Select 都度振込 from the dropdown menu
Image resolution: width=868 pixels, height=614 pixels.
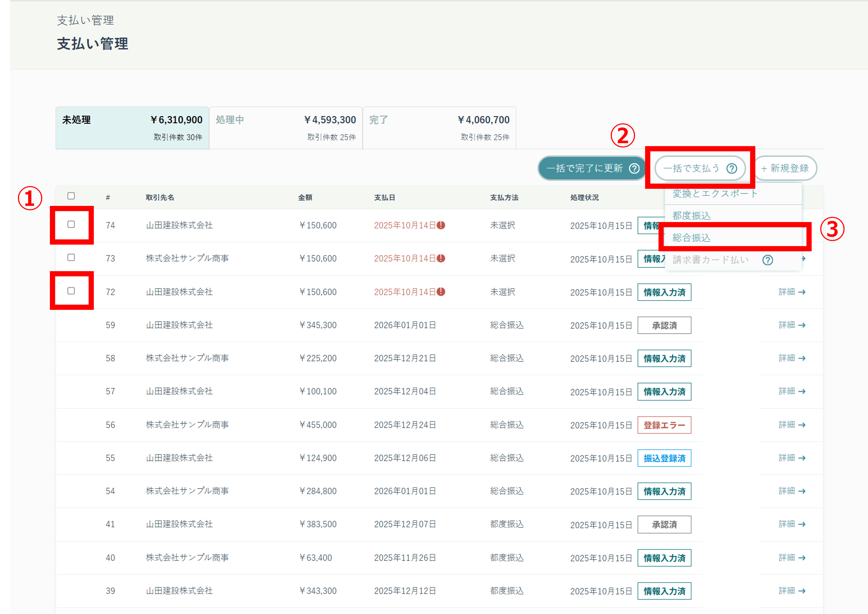(x=733, y=216)
